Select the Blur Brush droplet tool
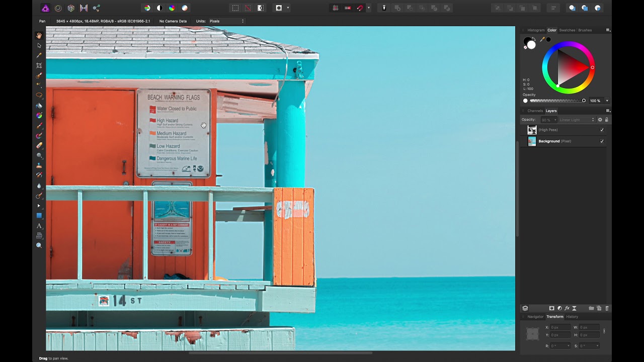The height and width of the screenshot is (362, 644). coord(39,186)
